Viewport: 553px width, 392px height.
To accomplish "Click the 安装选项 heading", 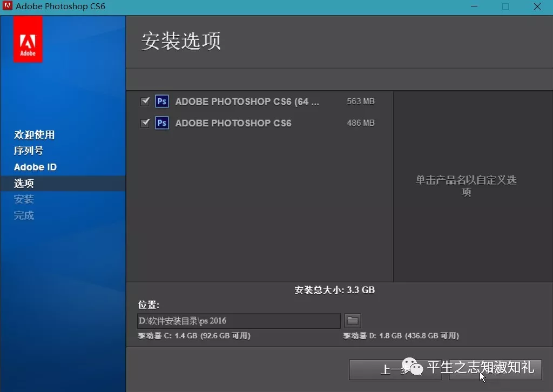I will 181,41.
